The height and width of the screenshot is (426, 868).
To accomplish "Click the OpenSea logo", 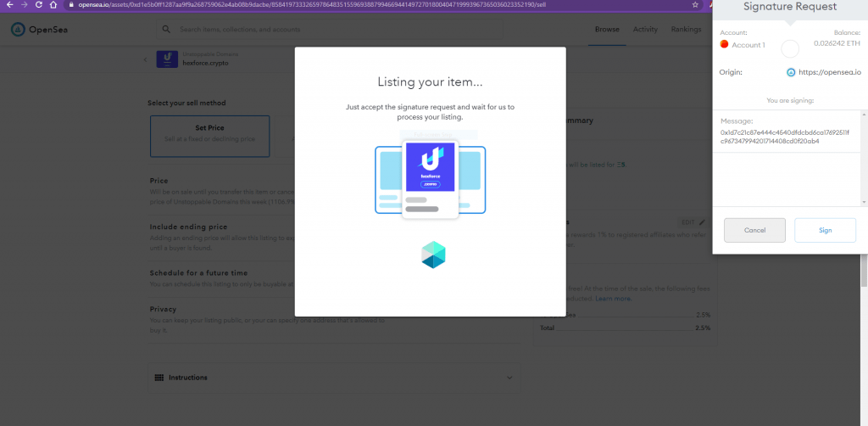I will click(x=39, y=30).
